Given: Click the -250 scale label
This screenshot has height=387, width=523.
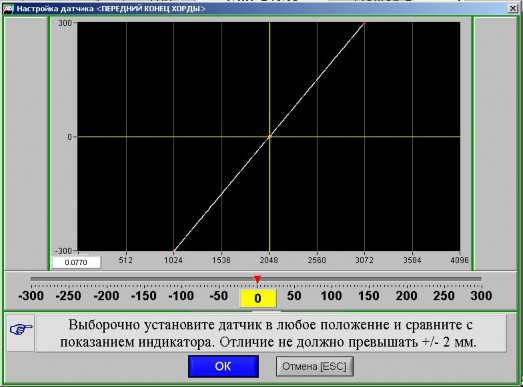Looking at the screenshot, I should 68,296.
